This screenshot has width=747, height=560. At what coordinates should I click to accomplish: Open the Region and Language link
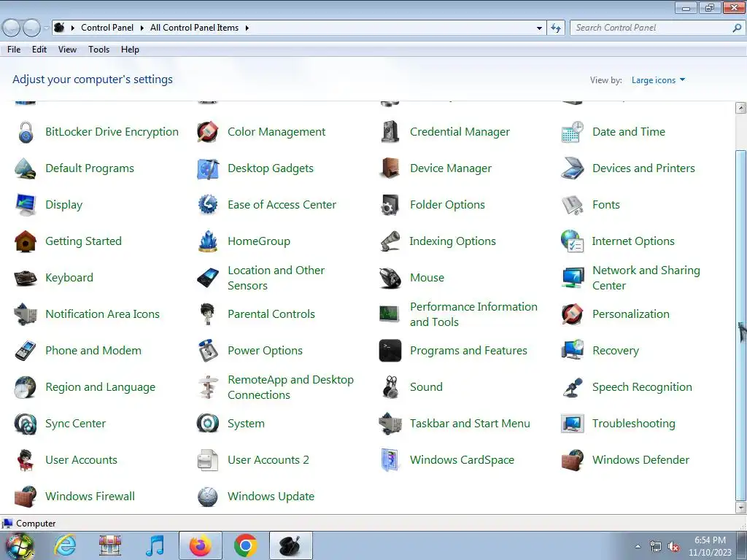pyautogui.click(x=100, y=387)
